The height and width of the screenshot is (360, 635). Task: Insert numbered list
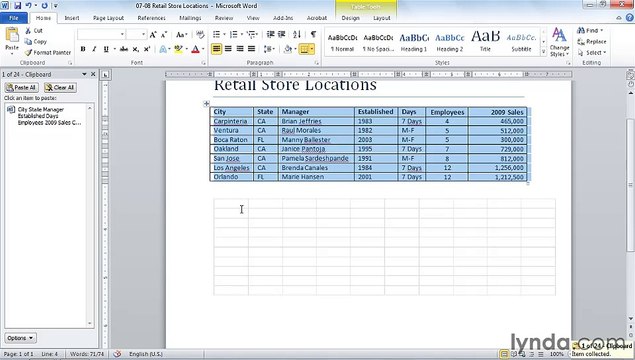point(234,34)
